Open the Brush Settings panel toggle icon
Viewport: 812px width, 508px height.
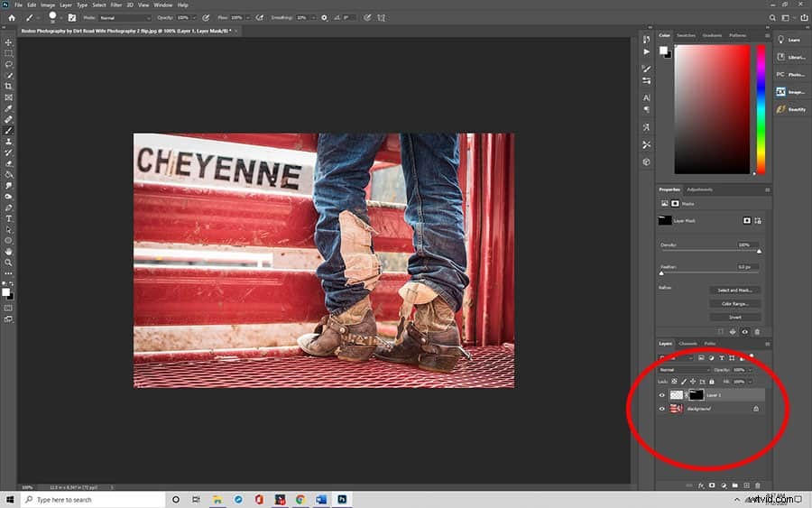point(72,18)
